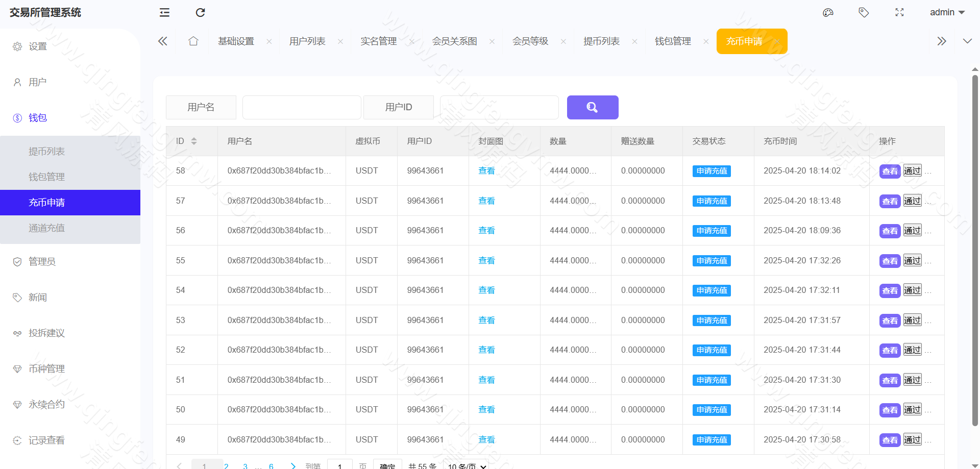
Task: Collapse the sidebar menu icon
Action: point(164,12)
